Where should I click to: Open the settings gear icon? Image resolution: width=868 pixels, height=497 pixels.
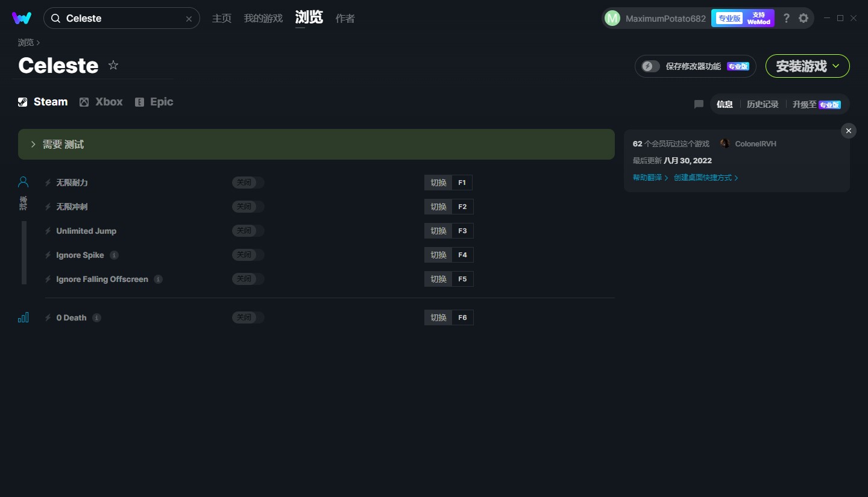pos(804,18)
